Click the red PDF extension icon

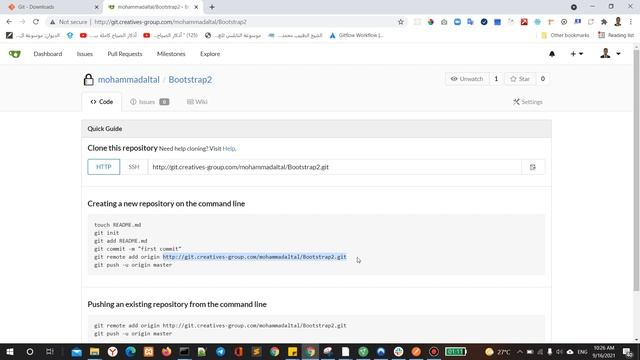524,22
